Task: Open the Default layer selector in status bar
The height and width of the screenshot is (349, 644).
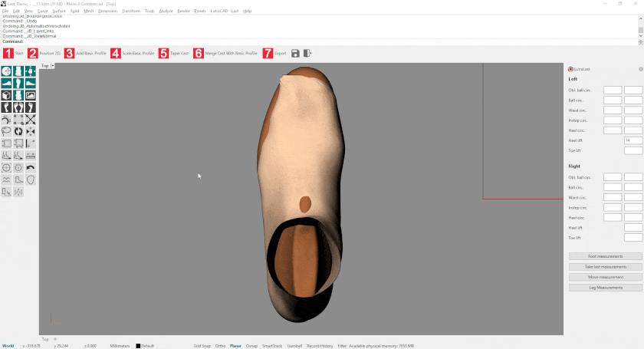Action: pos(147,346)
